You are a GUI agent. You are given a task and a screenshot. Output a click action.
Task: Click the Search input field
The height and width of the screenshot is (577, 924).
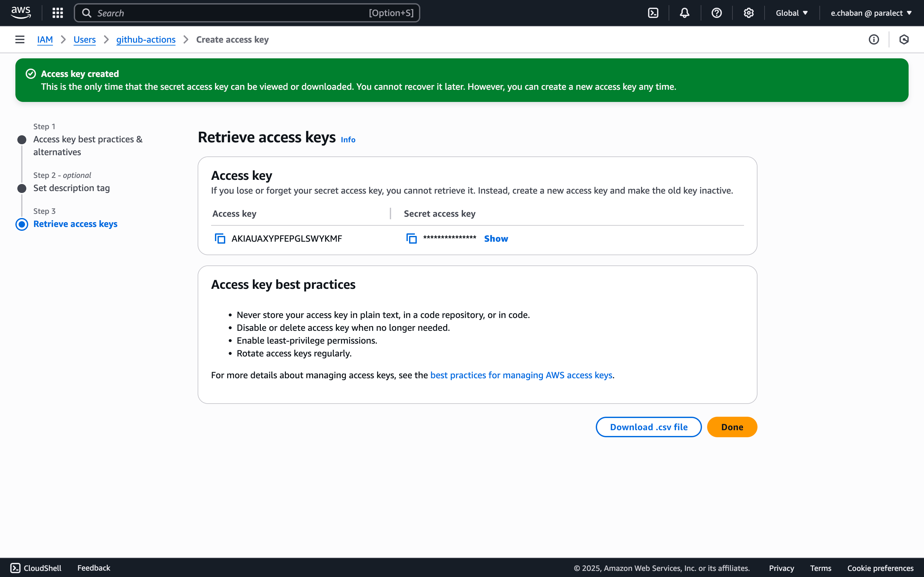[229, 13]
